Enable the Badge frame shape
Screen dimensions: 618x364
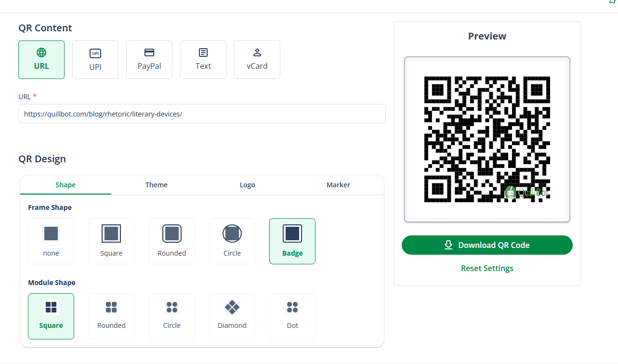pos(292,241)
